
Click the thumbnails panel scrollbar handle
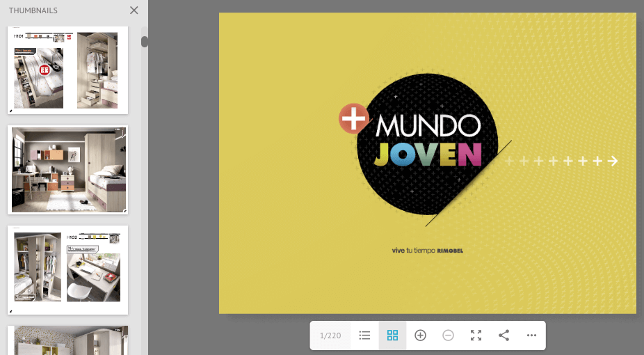[145, 42]
